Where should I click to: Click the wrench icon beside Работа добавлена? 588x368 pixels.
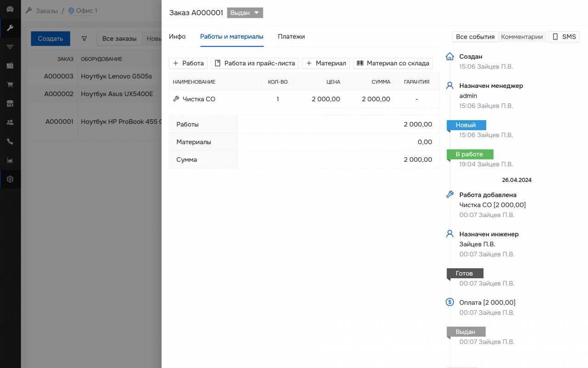pyautogui.click(x=450, y=195)
